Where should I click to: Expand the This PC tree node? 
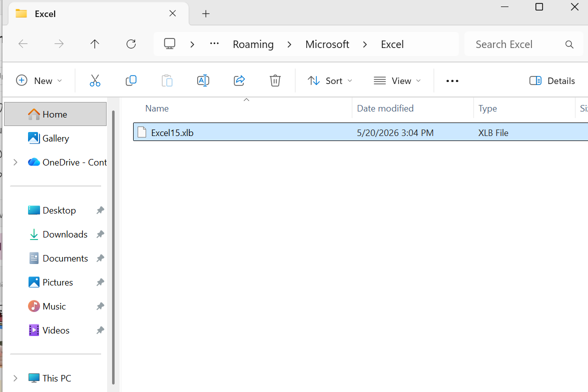tap(16, 378)
